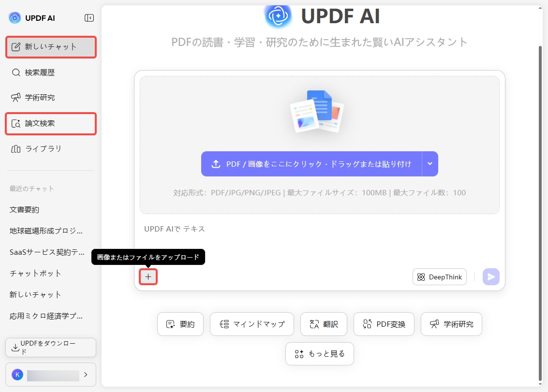This screenshot has width=548, height=392.
Task: Open the upload options dropdown arrow
Action: pyautogui.click(x=430, y=163)
